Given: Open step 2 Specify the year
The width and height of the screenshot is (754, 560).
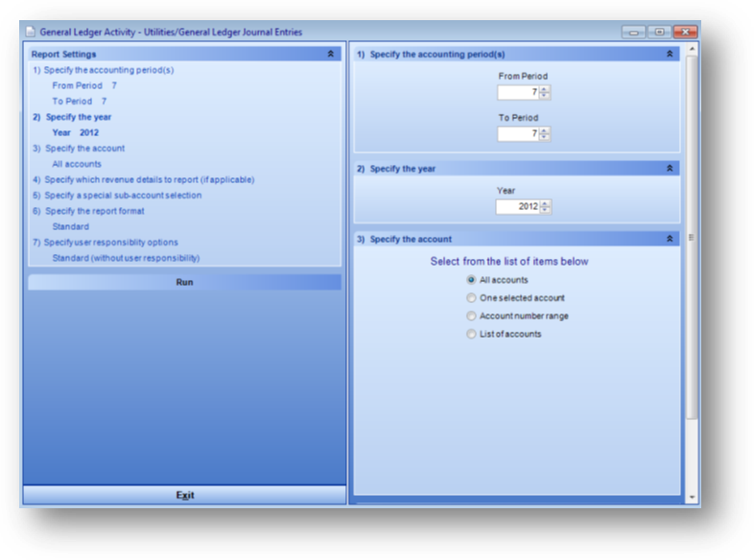Looking at the screenshot, I should (72, 117).
